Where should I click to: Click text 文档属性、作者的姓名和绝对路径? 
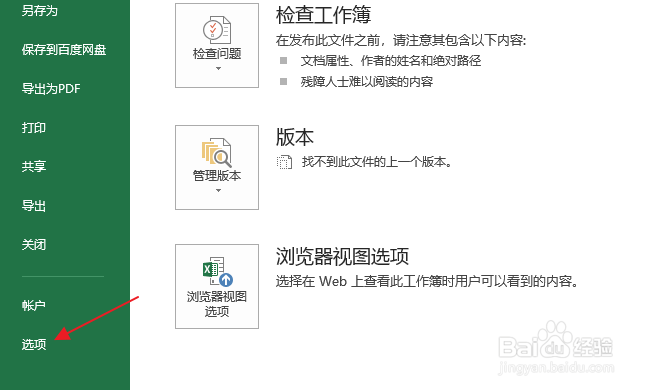(391, 61)
